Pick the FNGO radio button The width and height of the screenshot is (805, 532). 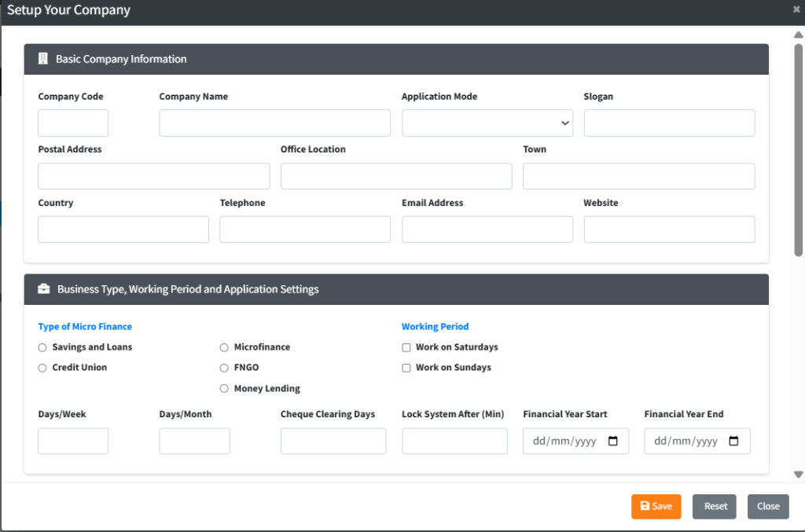coord(224,368)
